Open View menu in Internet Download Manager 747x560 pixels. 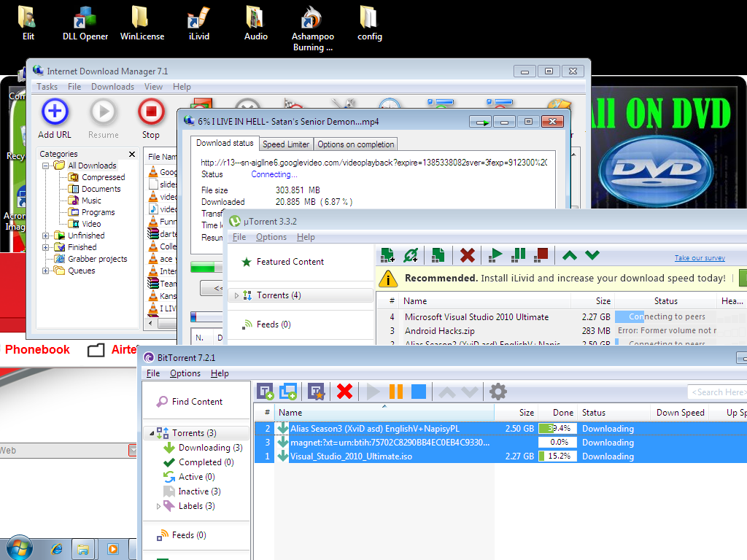coord(153,87)
